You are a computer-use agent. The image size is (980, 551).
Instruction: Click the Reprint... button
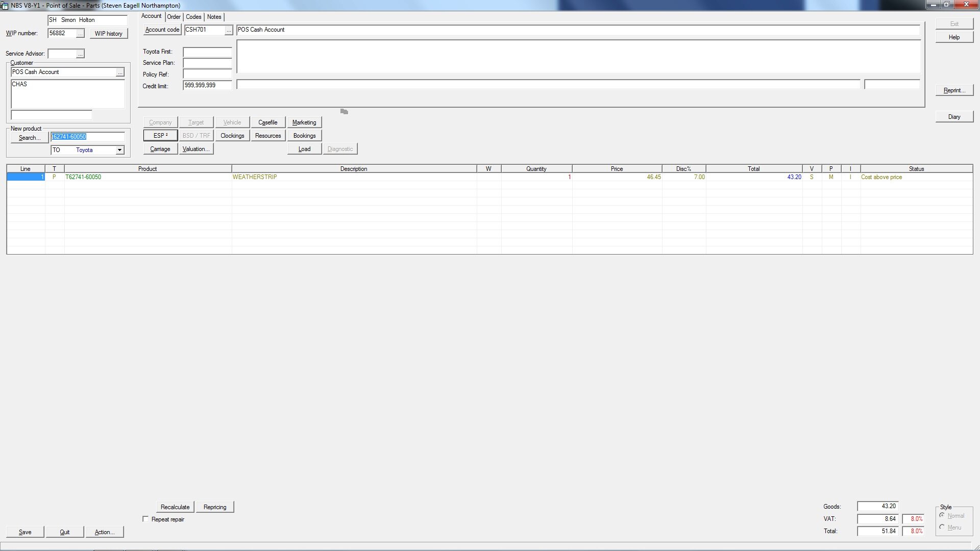954,90
